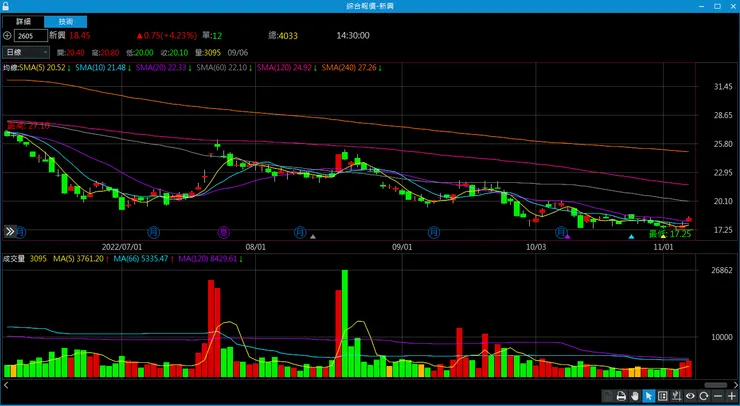Minimize the 綜合報價 window
Screen dimensions: 740x406
click(x=702, y=6)
